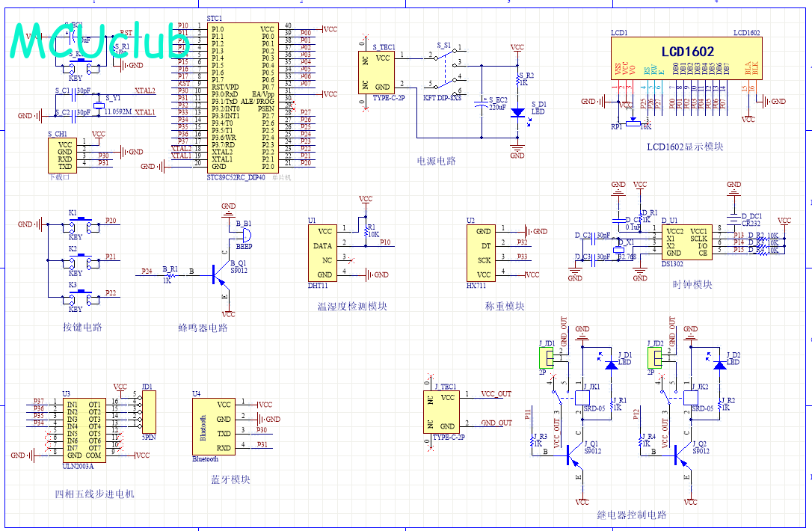Click the P12 net label at J_R4

click(636, 414)
